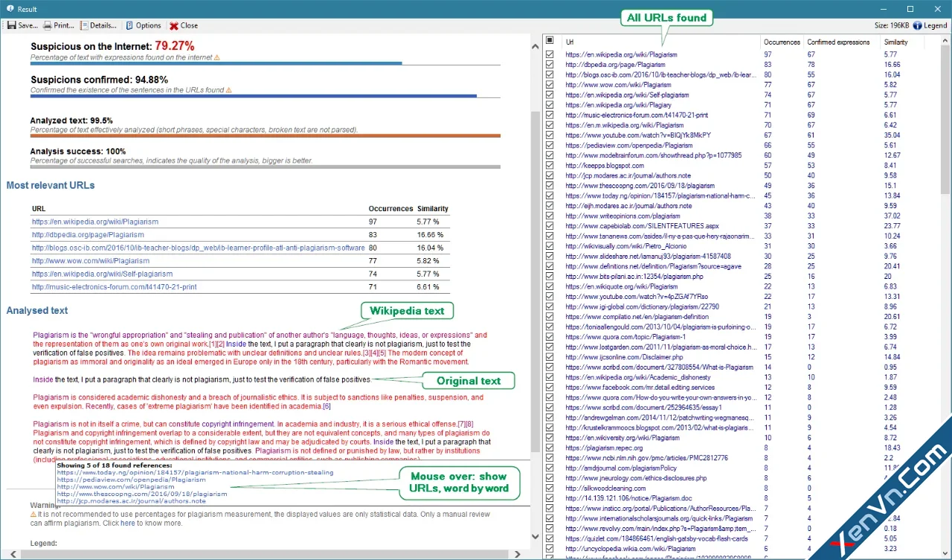
Task: Select the pediaview.com/openpedia/Plagiarism row
Action: pyautogui.click(x=741, y=145)
